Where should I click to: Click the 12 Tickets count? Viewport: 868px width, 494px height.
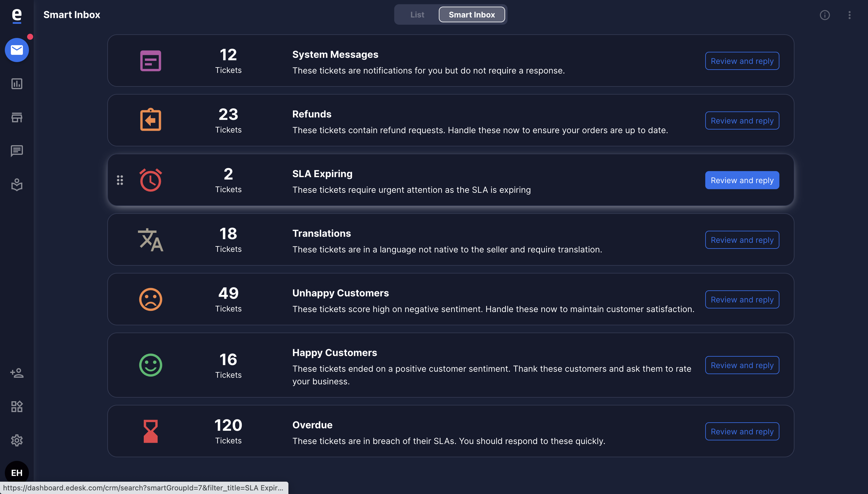[x=228, y=61]
